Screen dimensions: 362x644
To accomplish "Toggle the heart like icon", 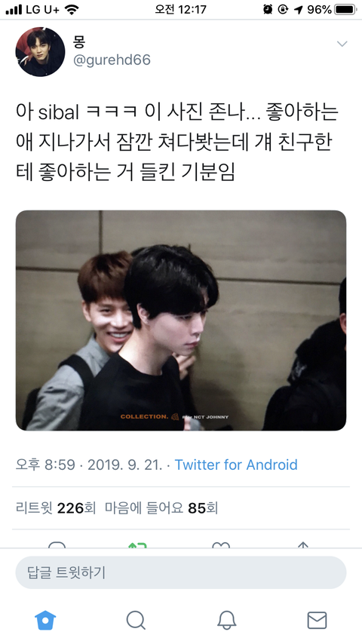I will [x=221, y=545].
